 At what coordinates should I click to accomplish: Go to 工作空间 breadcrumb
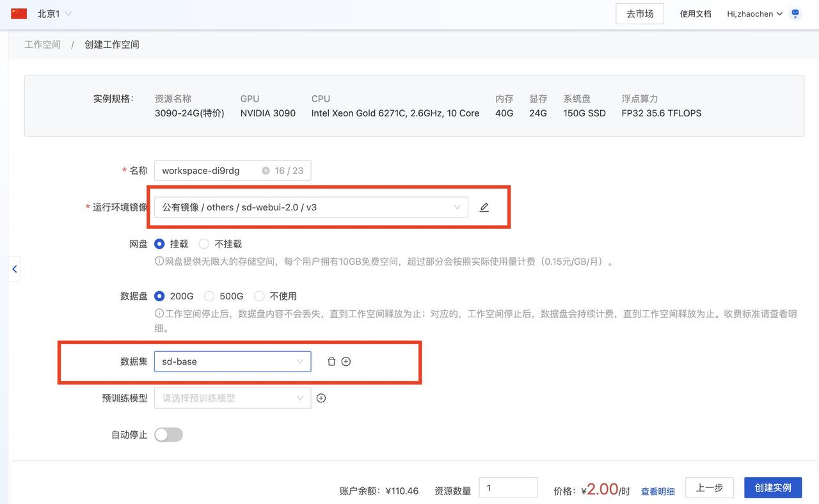(42, 44)
